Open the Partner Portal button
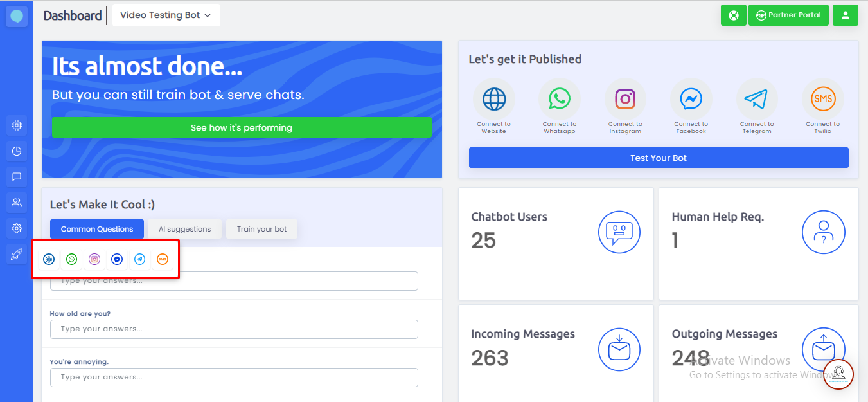 click(x=788, y=15)
